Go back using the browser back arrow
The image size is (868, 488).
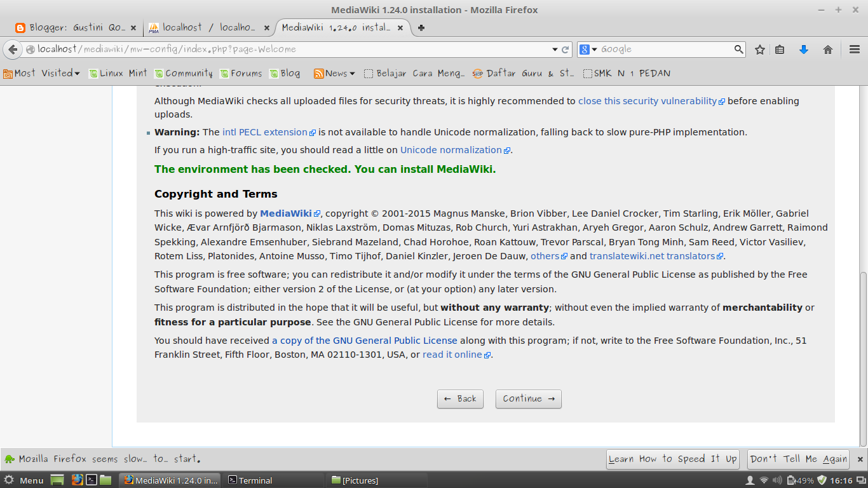(13, 49)
